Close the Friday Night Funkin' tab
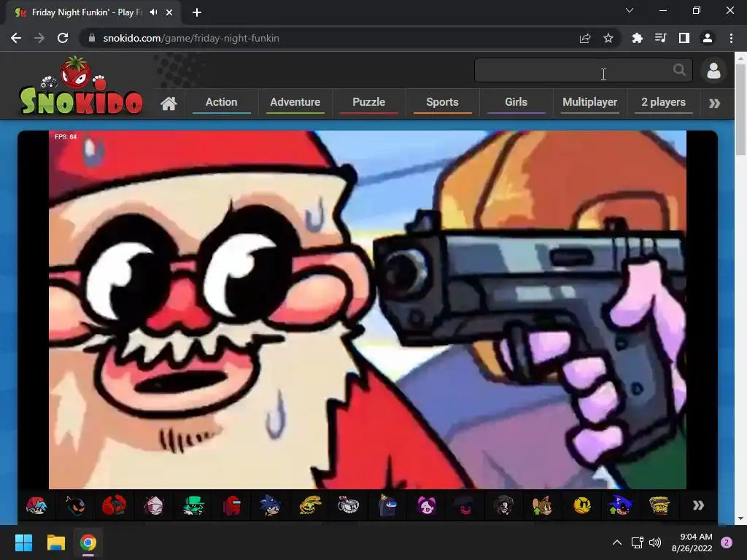Image resolution: width=747 pixels, height=560 pixels. pyautogui.click(x=169, y=12)
